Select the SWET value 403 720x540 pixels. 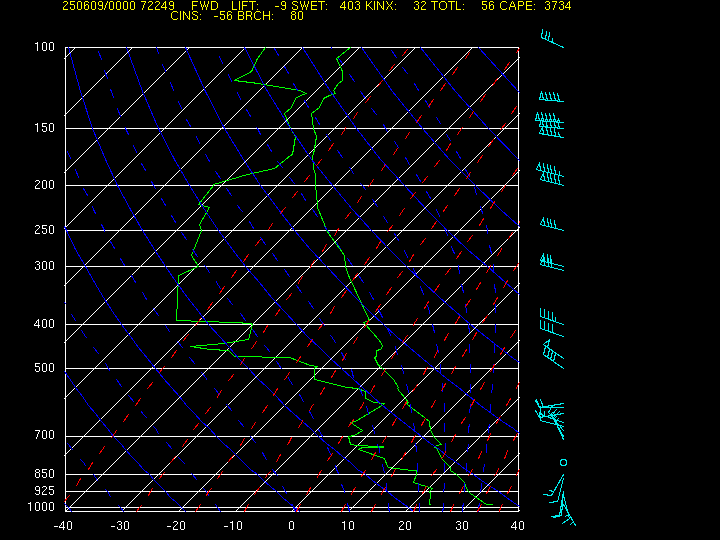349,6
